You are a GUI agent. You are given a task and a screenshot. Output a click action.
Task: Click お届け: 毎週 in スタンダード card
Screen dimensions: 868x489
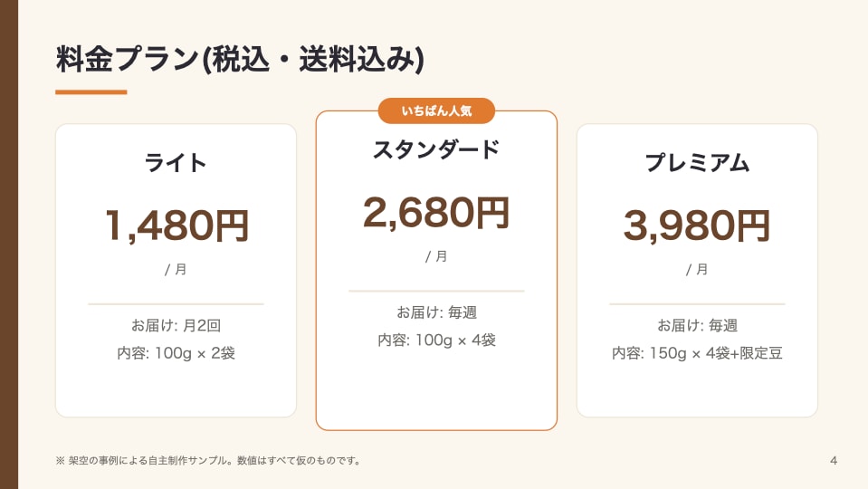tap(436, 312)
